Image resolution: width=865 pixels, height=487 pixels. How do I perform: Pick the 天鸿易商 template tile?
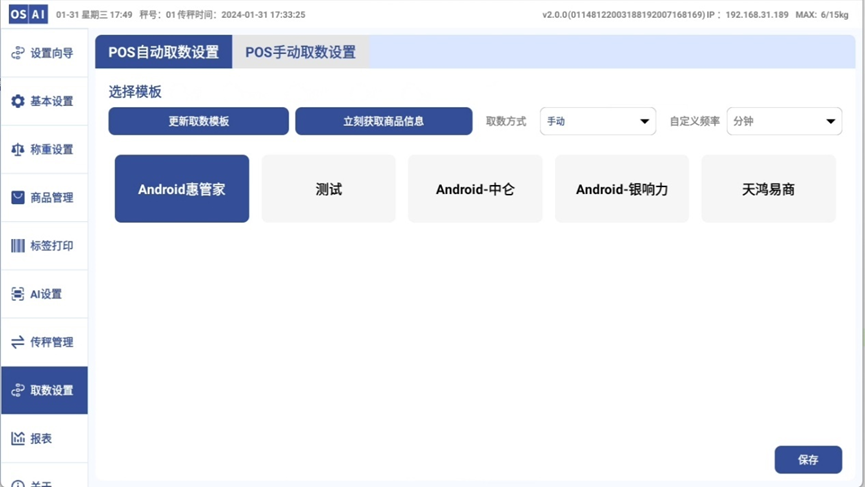coord(768,189)
